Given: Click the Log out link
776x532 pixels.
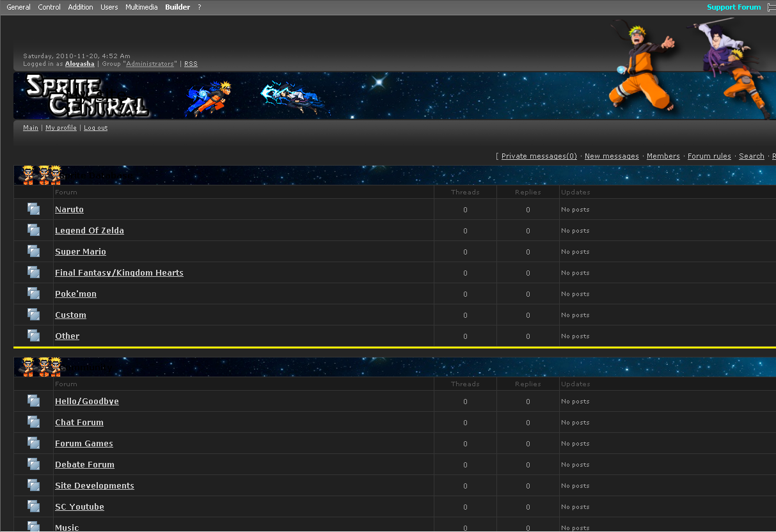Looking at the screenshot, I should [x=95, y=128].
